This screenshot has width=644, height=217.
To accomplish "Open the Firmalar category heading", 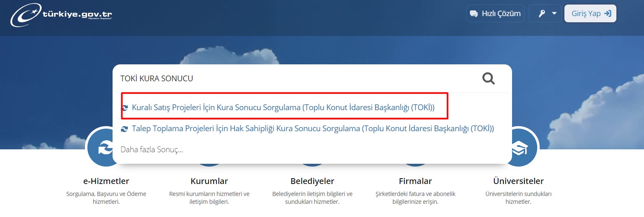I will 416,181.
